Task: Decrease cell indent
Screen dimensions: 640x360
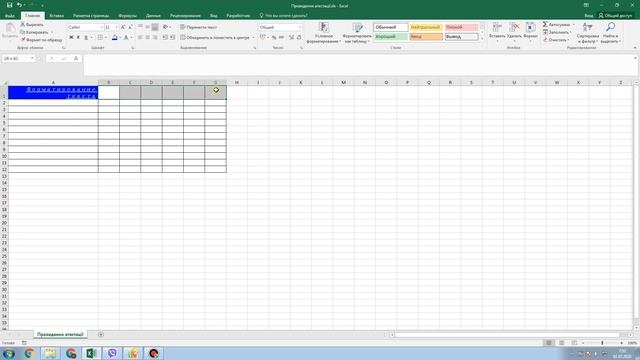Action: (165, 37)
